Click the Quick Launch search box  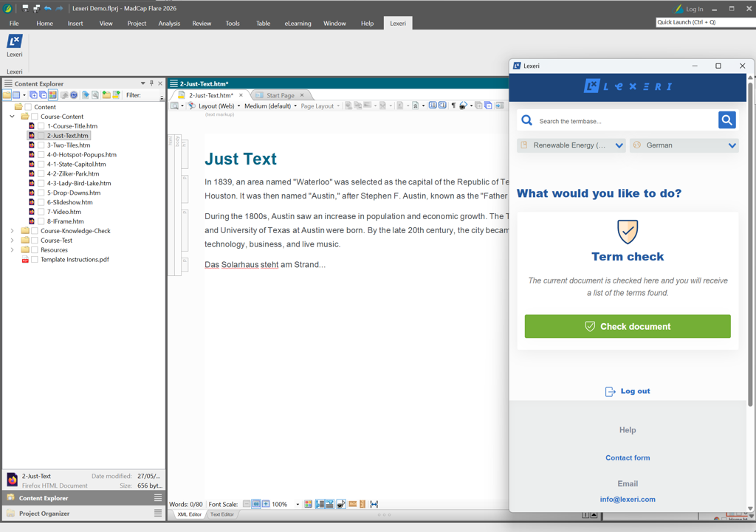tap(705, 22)
